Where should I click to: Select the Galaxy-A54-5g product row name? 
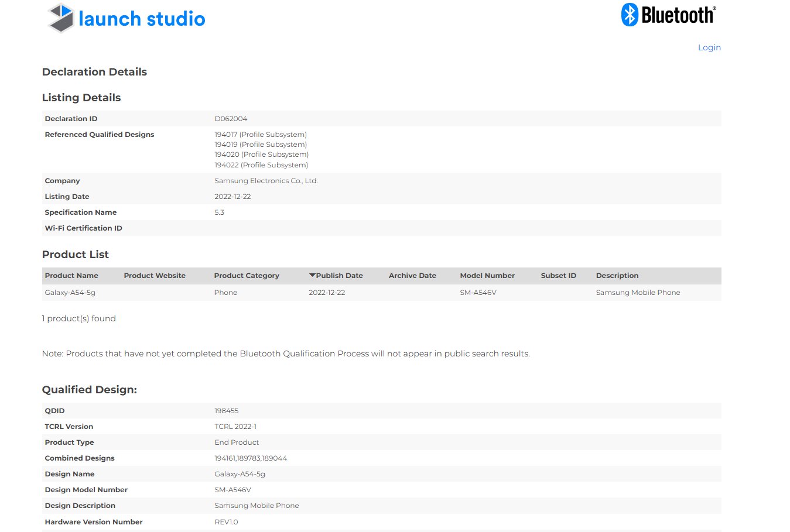(x=70, y=293)
